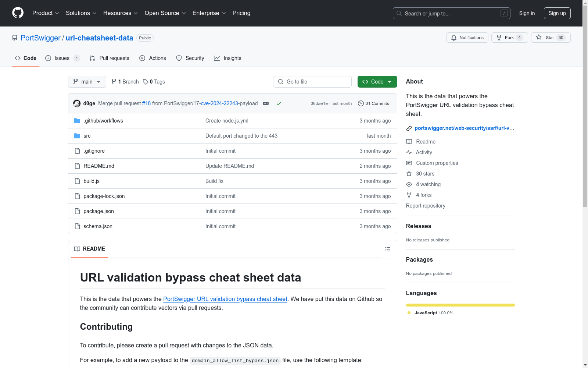View the green check status for latest commit
This screenshot has height=368, width=588.
pos(279,103)
